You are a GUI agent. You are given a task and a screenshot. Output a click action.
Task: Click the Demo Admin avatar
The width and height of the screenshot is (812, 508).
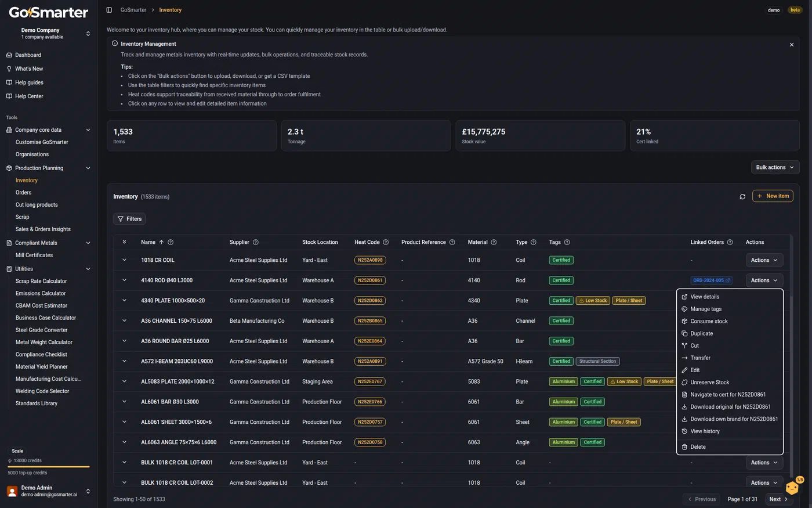(x=12, y=491)
